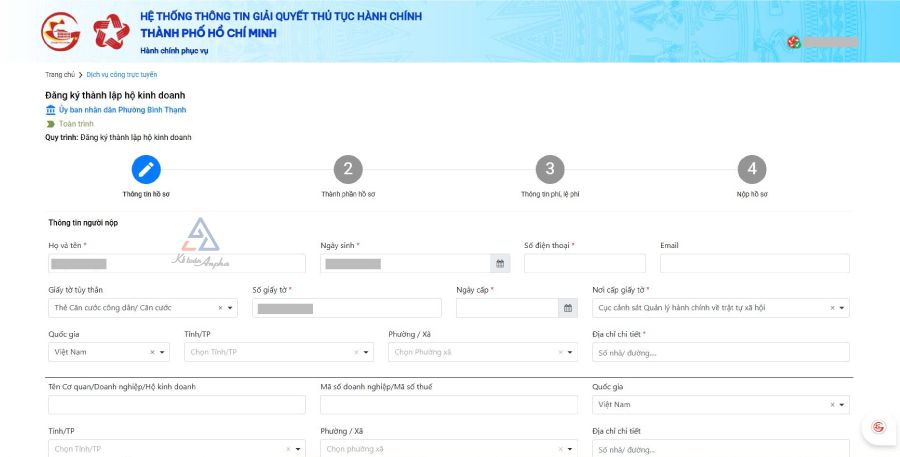This screenshot has height=457, width=900.
Task: Click step 3 circle Thông tin phí, lệ phí
Action: point(549,168)
